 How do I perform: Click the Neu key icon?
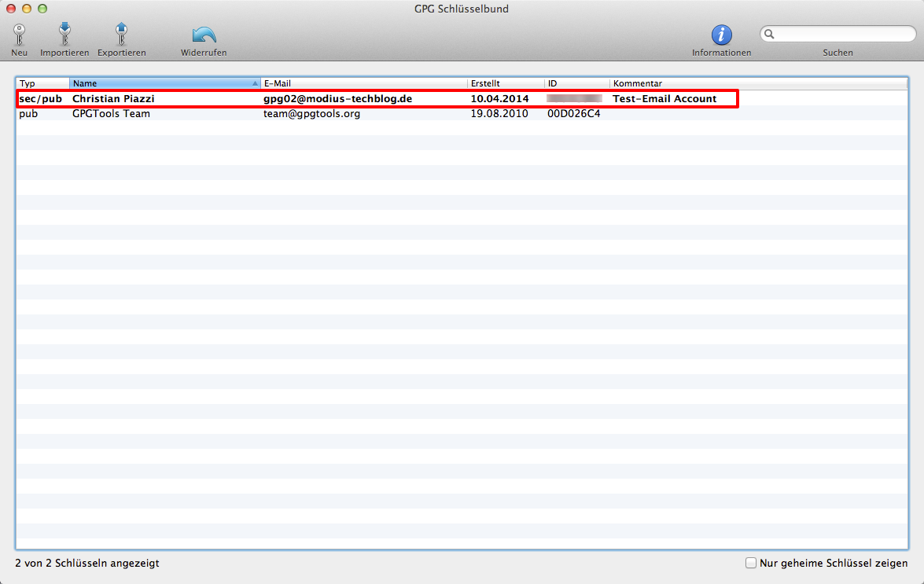pos(19,35)
